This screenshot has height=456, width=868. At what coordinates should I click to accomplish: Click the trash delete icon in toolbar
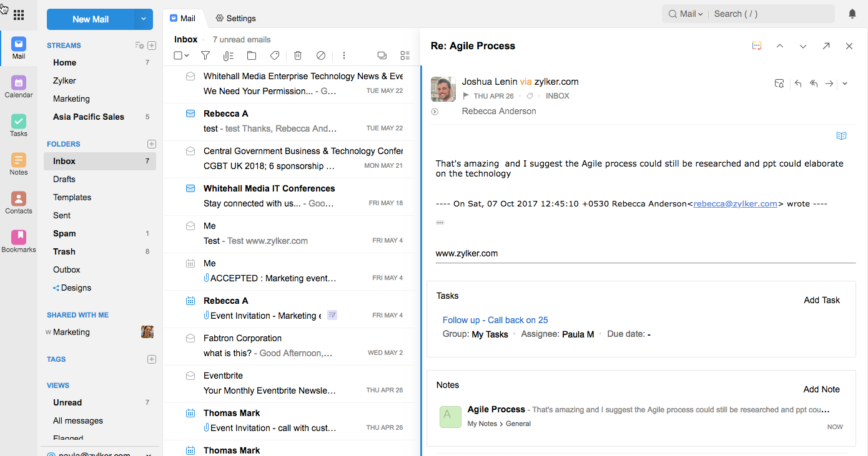298,56
